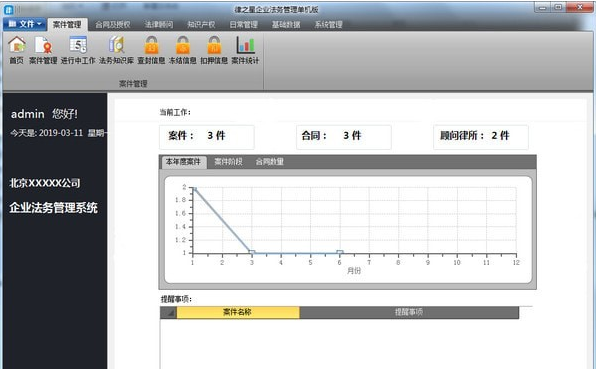Open the 冻结信息 lock icon
Screen dimensions: 596x369
pos(183,50)
